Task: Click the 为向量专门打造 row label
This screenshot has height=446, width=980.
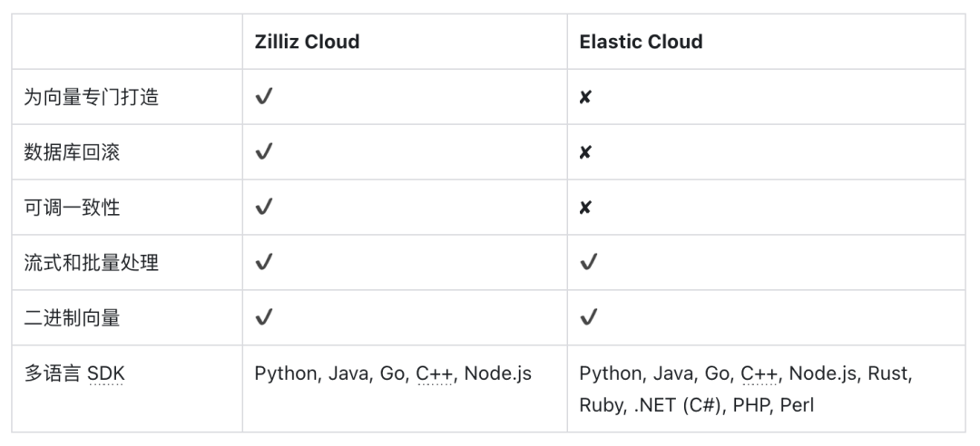Action: pos(91,97)
